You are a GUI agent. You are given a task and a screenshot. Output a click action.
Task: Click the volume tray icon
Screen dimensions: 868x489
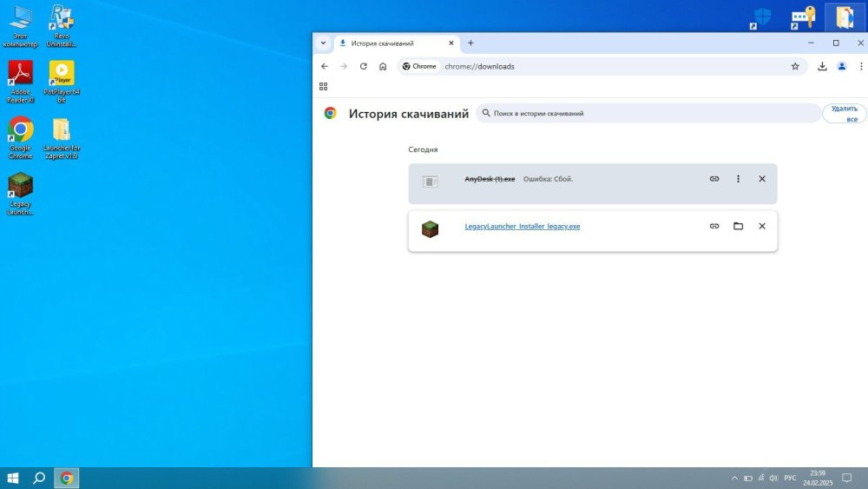coord(773,478)
